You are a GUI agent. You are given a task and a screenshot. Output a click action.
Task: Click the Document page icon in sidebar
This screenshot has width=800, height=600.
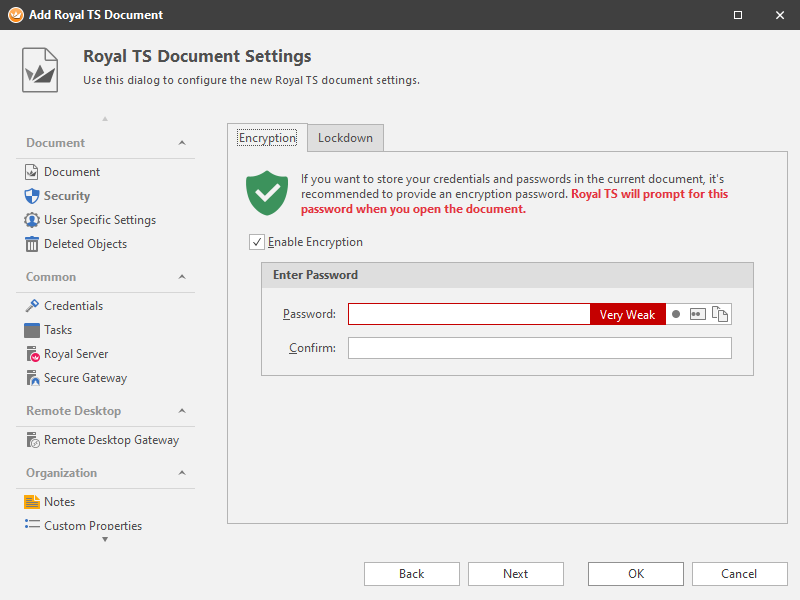tap(32, 172)
